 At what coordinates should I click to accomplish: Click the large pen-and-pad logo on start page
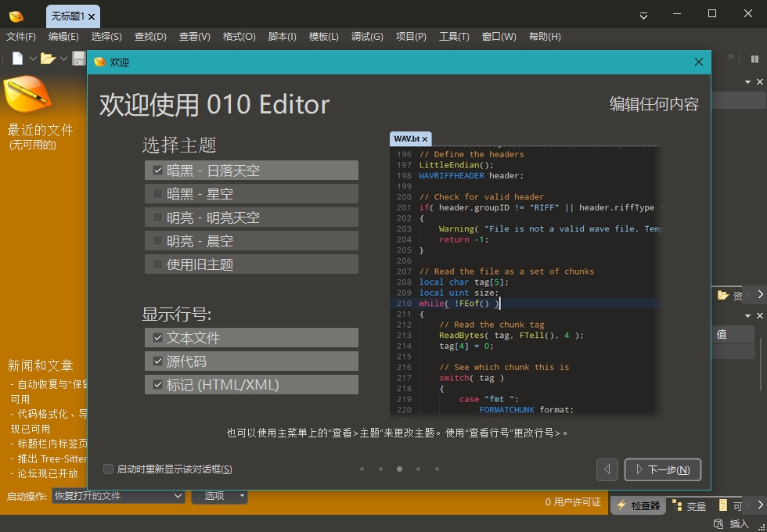tap(27, 93)
